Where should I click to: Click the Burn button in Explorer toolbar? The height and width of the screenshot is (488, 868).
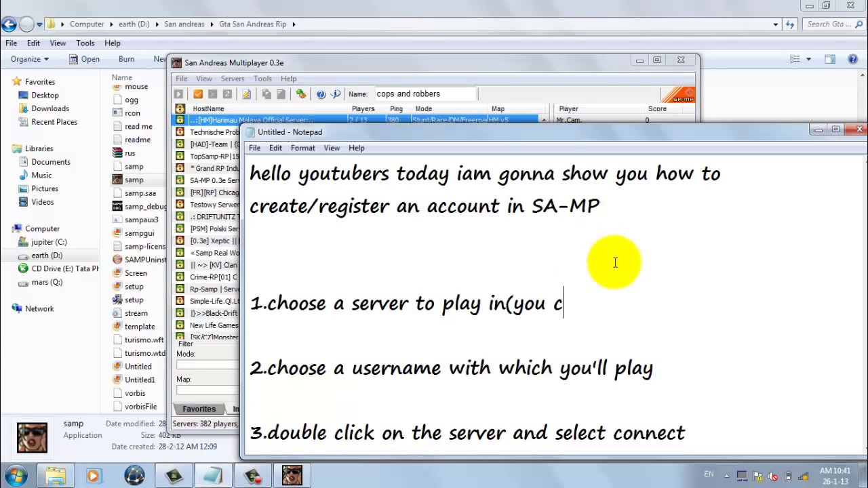pos(126,59)
